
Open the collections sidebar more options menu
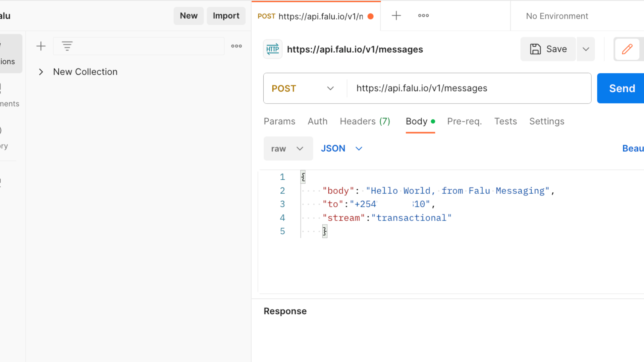pos(236,46)
